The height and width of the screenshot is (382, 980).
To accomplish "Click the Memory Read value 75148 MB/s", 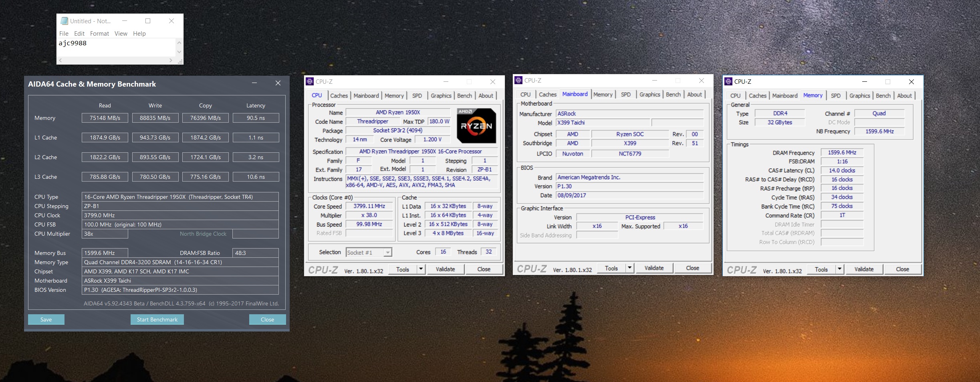I will coord(105,118).
